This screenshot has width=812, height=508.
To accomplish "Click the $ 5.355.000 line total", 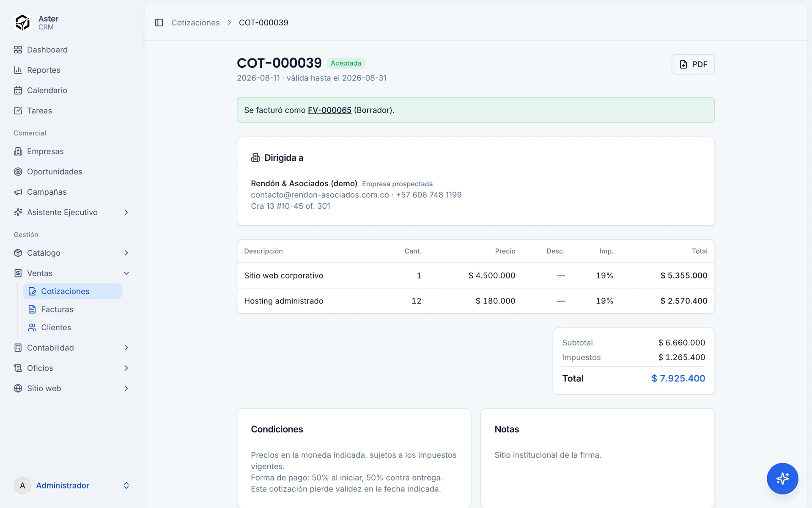I will pyautogui.click(x=684, y=276).
